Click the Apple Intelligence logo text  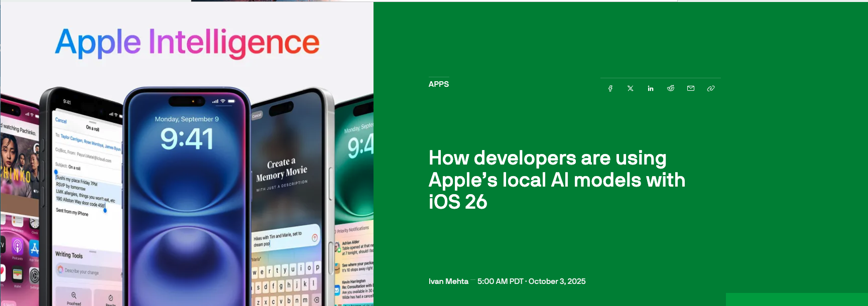coord(187,42)
